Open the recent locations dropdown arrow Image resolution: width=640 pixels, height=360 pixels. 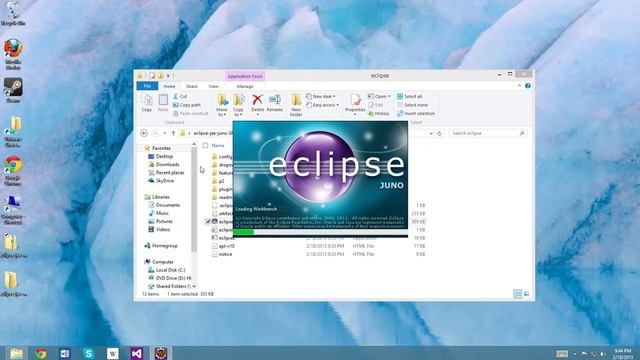coord(164,133)
